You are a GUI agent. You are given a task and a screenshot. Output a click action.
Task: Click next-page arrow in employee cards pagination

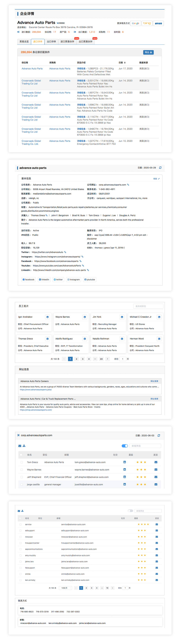(x=107, y=359)
